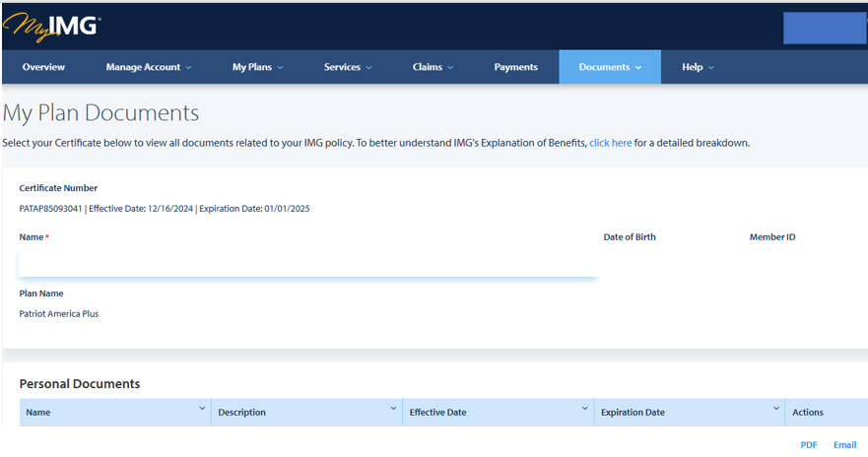Click the Personal Documents heading

coord(80,384)
